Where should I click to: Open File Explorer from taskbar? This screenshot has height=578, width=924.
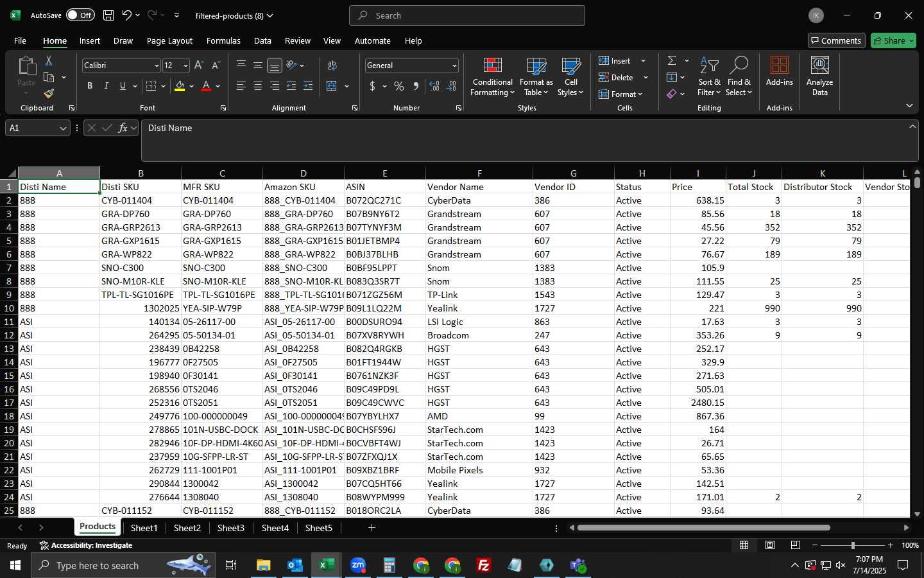pyautogui.click(x=264, y=565)
